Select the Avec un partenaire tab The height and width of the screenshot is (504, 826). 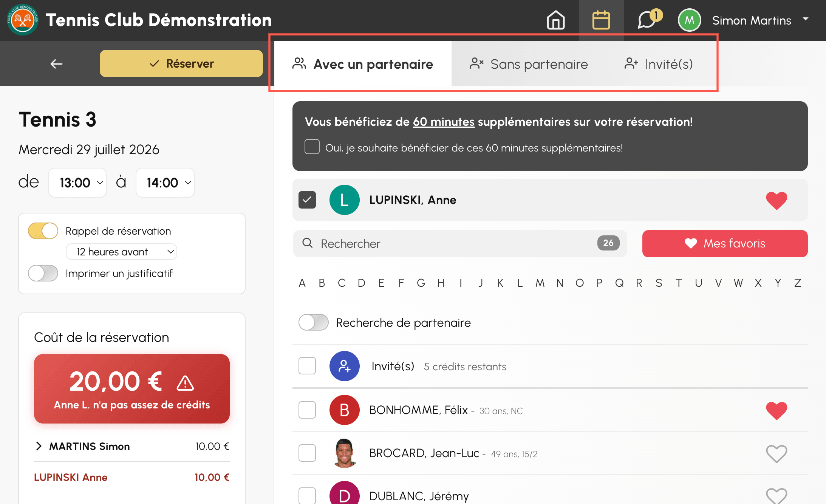363,64
